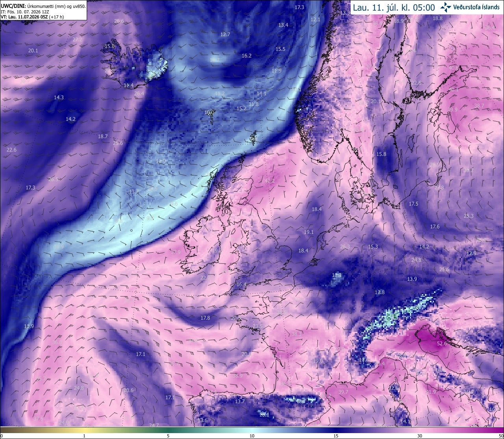Click the Veðurstofa Íslands text label
The image size is (504, 439).
476,7
